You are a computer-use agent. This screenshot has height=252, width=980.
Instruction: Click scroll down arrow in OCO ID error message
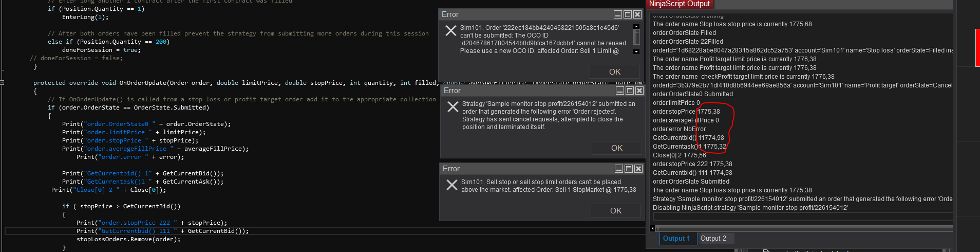(636, 51)
